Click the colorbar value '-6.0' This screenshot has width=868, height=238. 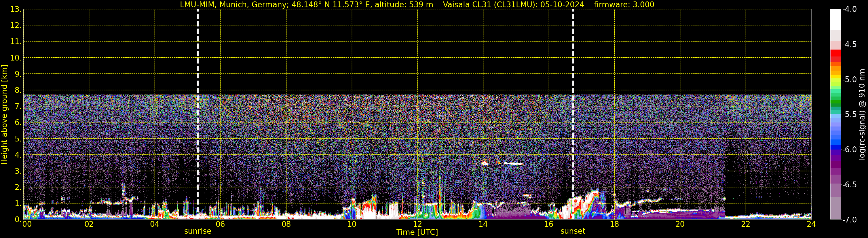click(x=850, y=150)
